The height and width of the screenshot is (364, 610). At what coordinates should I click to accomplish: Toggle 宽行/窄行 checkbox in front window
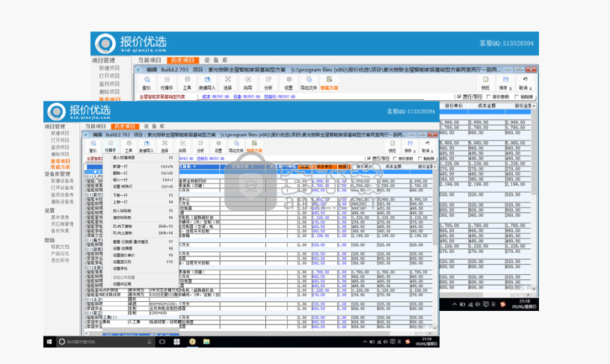pyautogui.click(x=369, y=158)
